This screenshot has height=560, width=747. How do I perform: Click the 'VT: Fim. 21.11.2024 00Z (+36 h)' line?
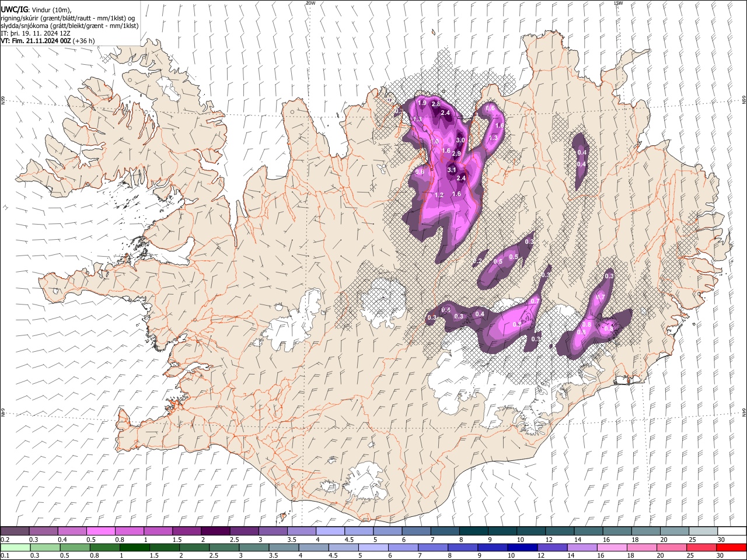pos(48,41)
